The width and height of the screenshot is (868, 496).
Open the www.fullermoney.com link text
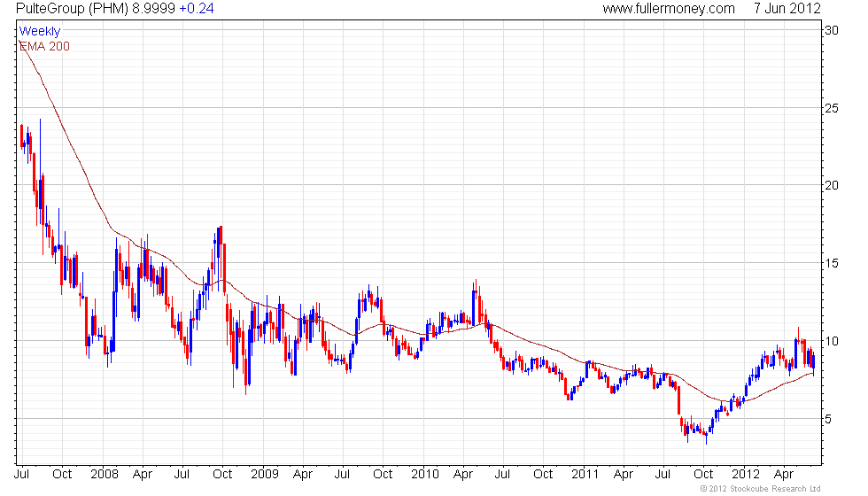click(669, 8)
